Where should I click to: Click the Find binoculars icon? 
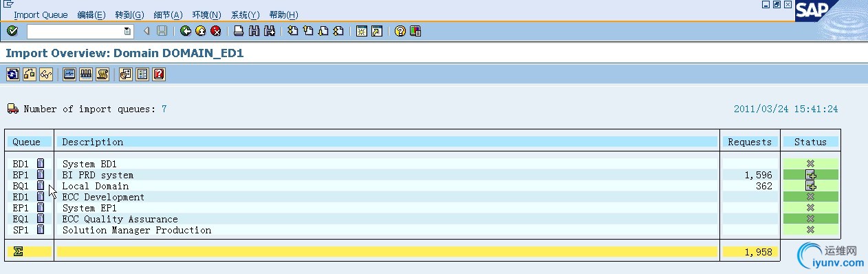tap(254, 31)
